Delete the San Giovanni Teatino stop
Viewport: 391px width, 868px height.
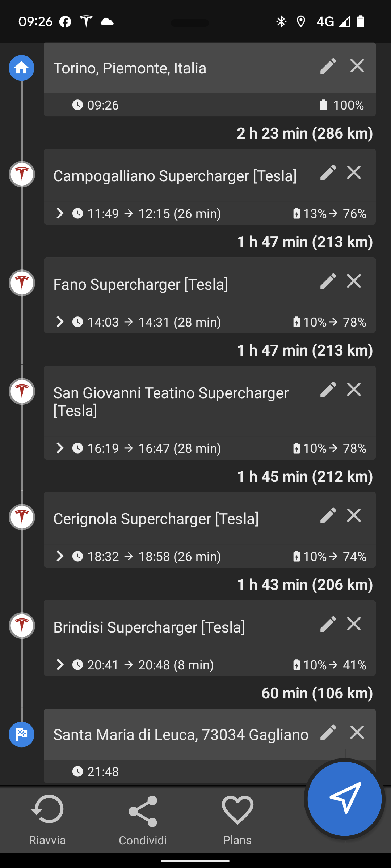coord(354,390)
